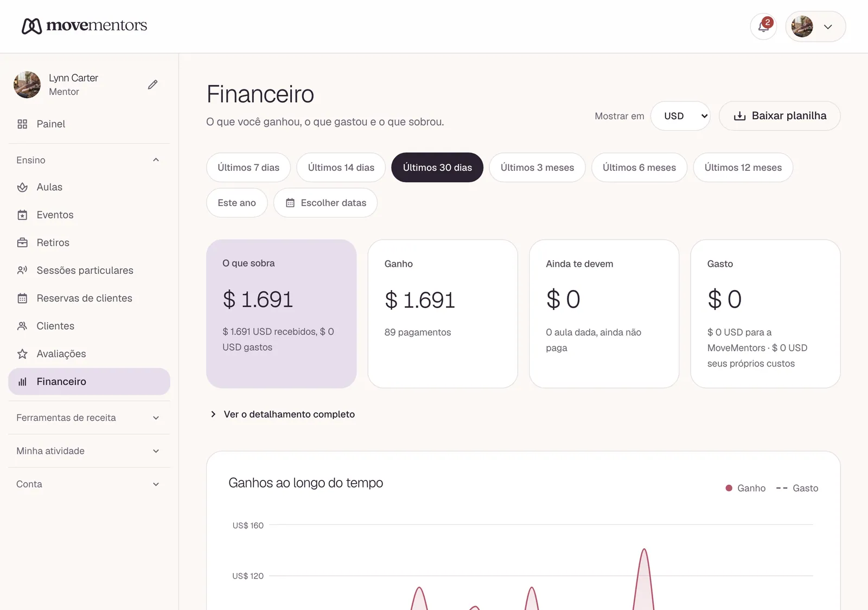This screenshot has height=610, width=868.
Task: Click the edit profile pencil icon
Action: pos(153,85)
